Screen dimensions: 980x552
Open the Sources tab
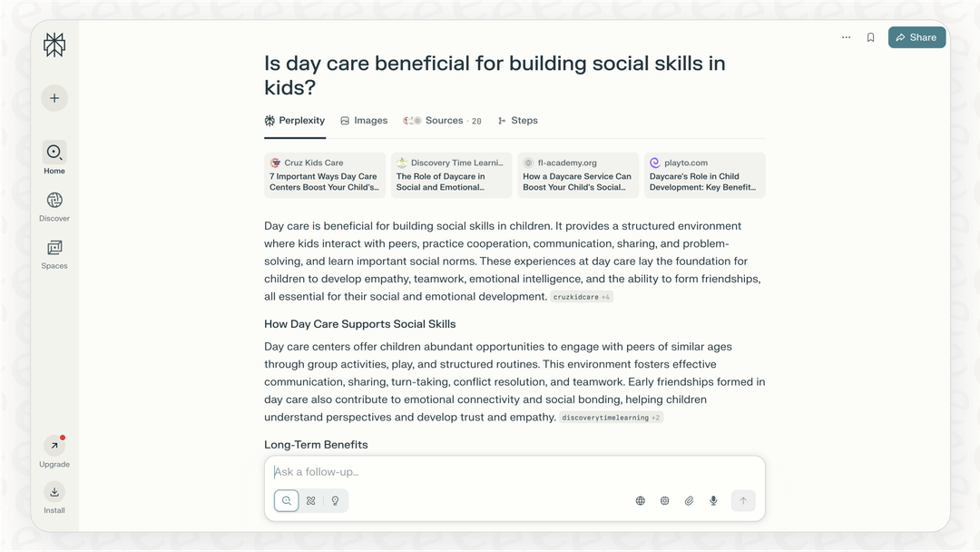tap(443, 121)
